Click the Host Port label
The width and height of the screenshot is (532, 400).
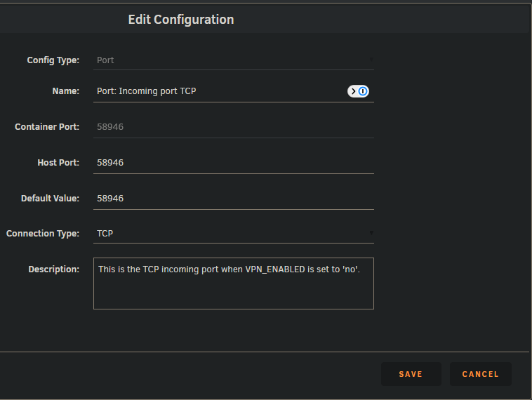(58, 163)
